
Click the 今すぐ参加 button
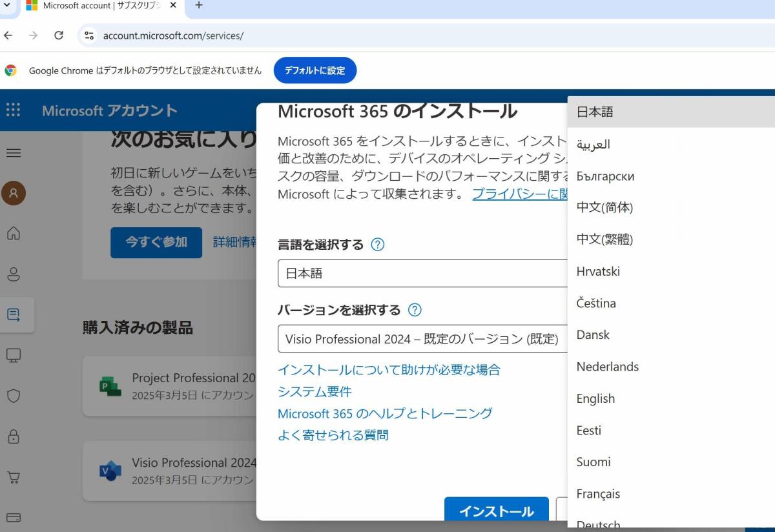156,242
